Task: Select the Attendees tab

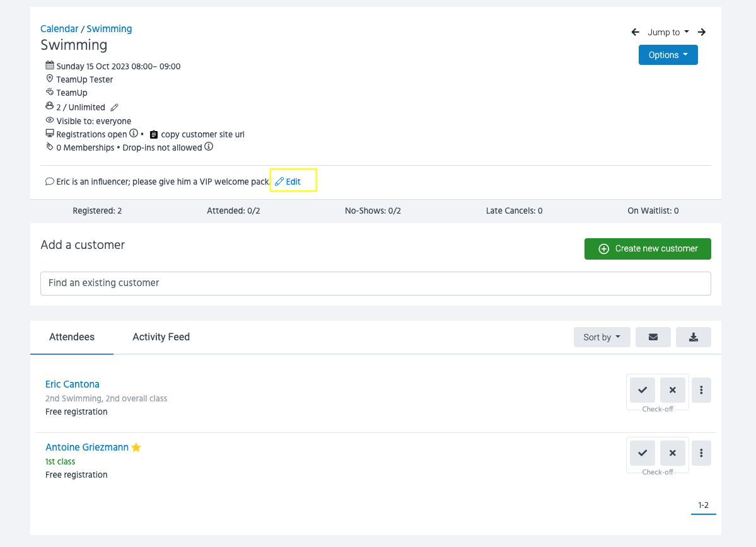Action: tap(72, 337)
